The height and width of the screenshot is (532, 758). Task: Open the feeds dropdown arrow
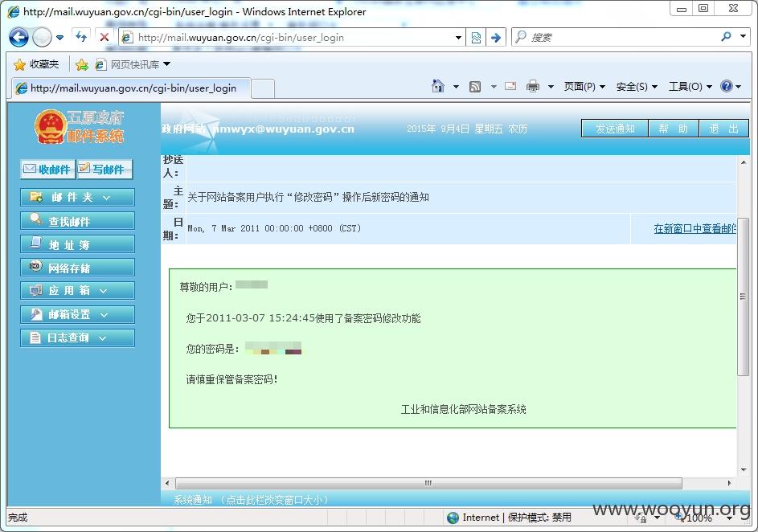click(x=494, y=87)
